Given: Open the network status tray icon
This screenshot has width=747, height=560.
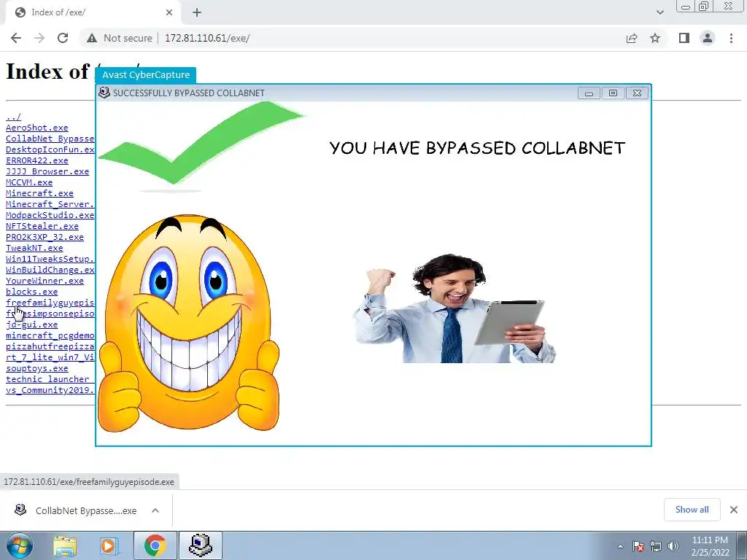Looking at the screenshot, I should tap(656, 546).
